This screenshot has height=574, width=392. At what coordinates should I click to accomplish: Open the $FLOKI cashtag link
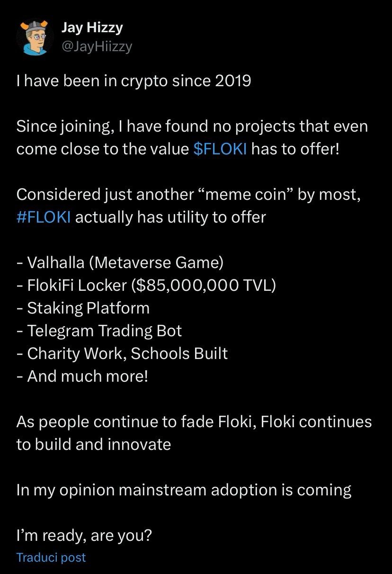click(x=220, y=149)
